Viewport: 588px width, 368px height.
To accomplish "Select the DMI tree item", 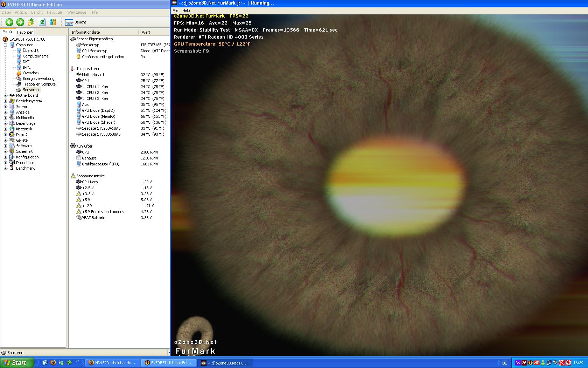I will click(26, 62).
